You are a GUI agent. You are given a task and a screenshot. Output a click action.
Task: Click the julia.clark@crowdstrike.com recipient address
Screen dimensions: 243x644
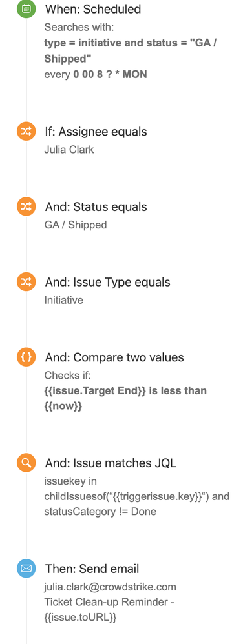(111, 587)
